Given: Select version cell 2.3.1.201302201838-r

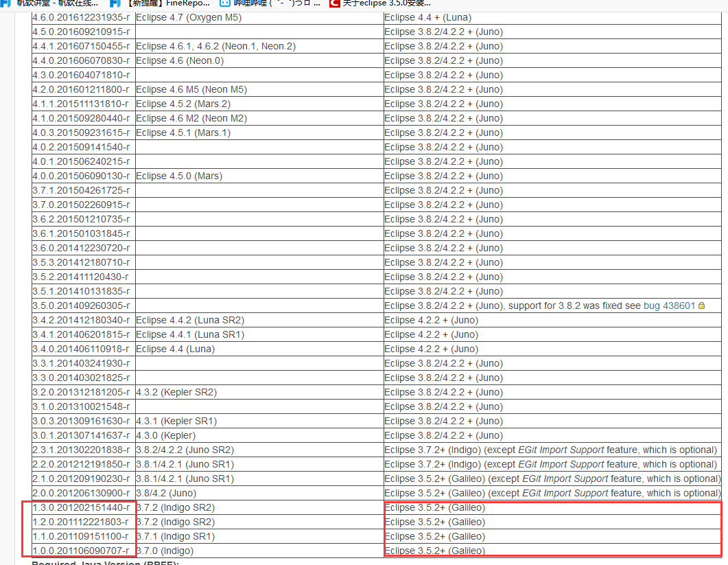Looking at the screenshot, I should coord(84,449).
